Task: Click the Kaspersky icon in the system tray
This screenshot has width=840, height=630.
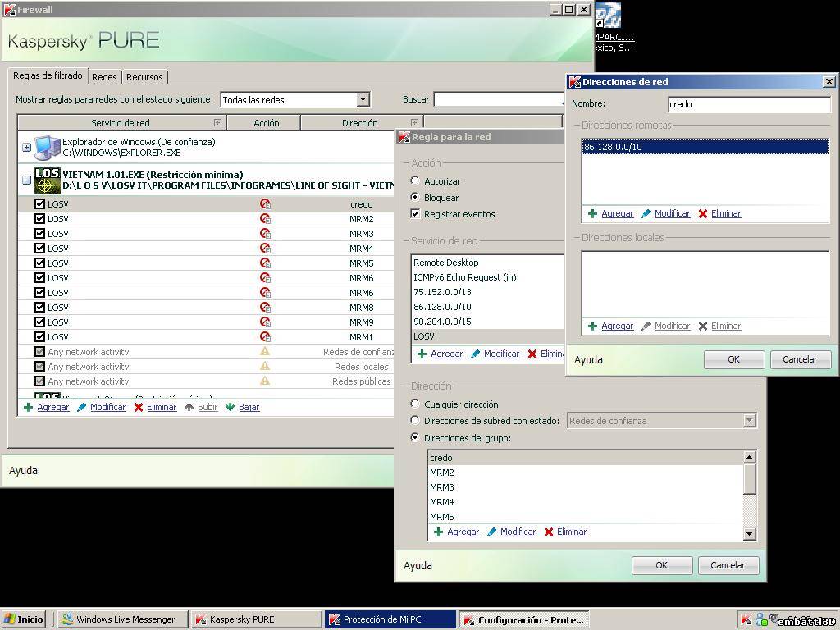Action: [x=746, y=620]
